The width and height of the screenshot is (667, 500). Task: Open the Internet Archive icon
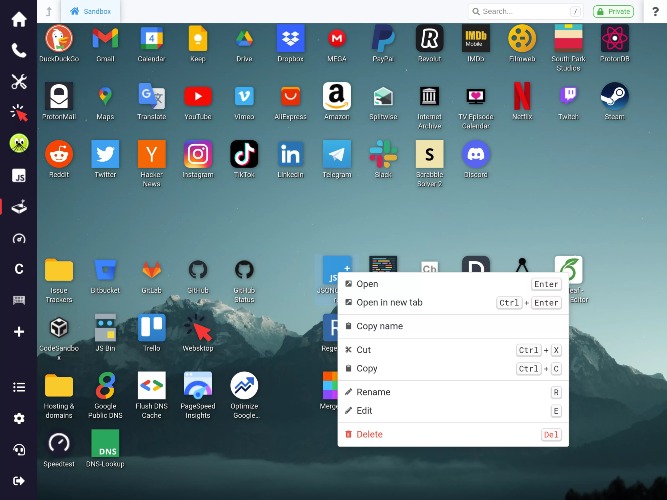430,96
